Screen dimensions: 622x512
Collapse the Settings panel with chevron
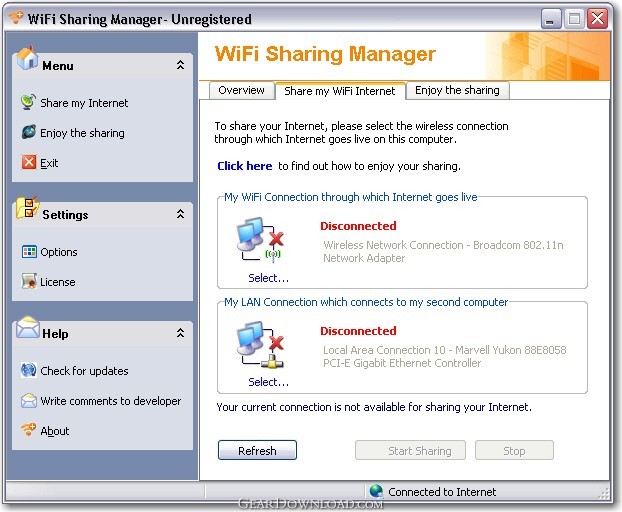pos(180,214)
